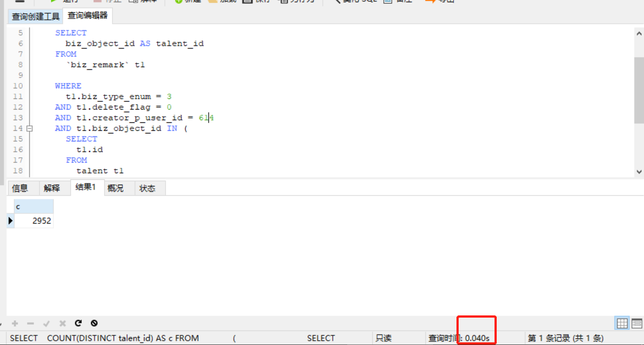
Task: Open the 解释 tab
Action: point(52,188)
